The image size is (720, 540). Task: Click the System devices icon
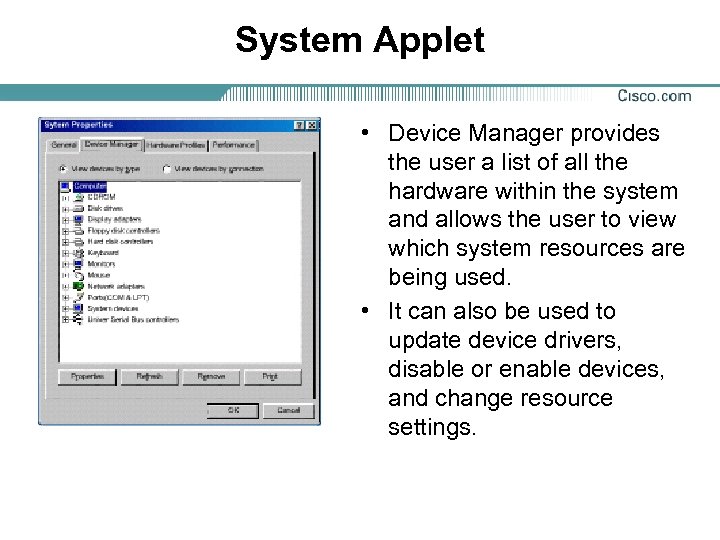point(79,308)
